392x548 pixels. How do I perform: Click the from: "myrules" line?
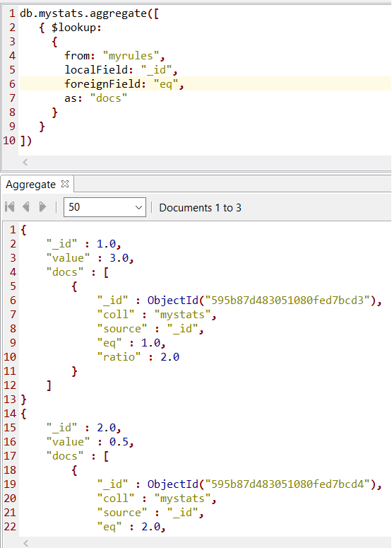tap(114, 56)
